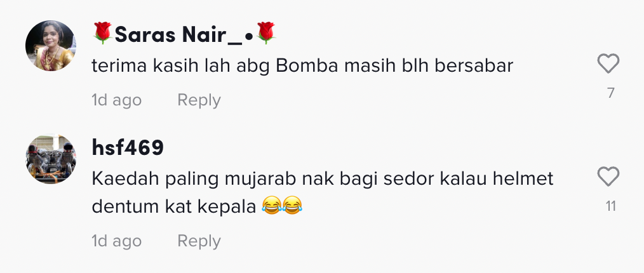
Task: Reply to hsf469's comment
Action: [x=199, y=241]
